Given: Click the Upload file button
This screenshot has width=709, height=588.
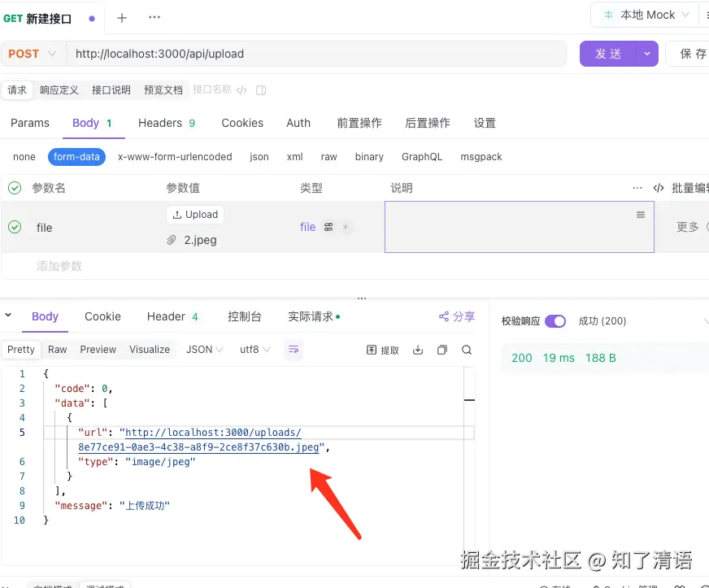Looking at the screenshot, I should (195, 215).
